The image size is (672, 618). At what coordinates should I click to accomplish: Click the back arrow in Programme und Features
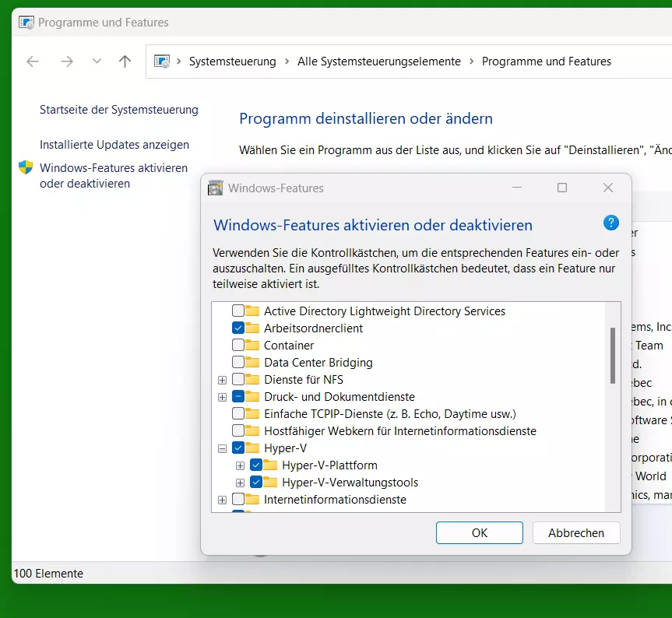pos(33,61)
